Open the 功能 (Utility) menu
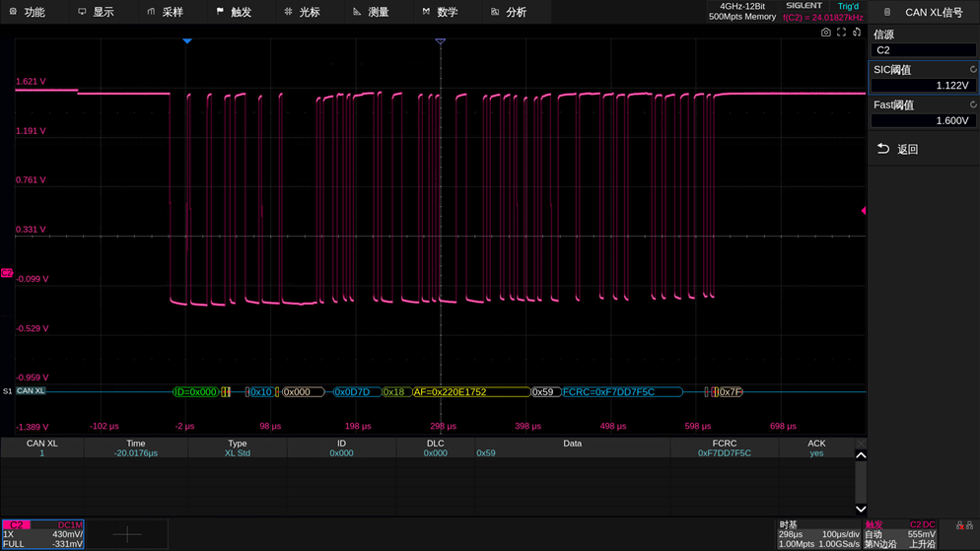This screenshot has height=551, width=980. click(28, 12)
